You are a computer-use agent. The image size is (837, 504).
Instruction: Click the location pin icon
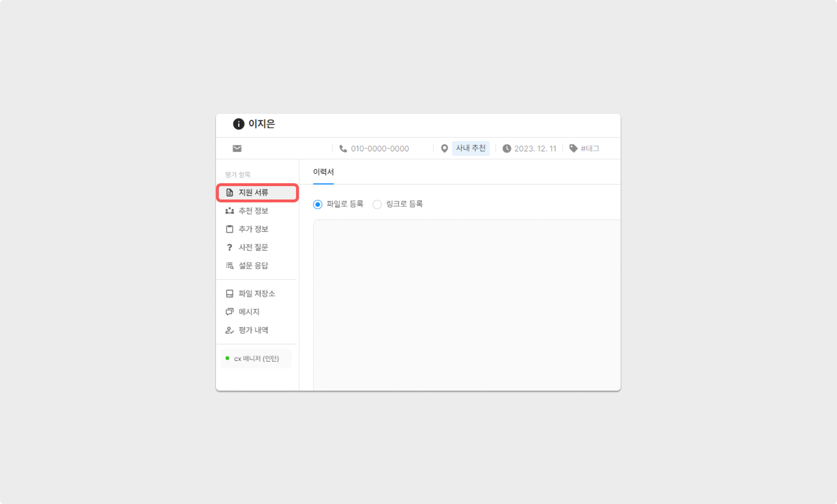point(444,148)
